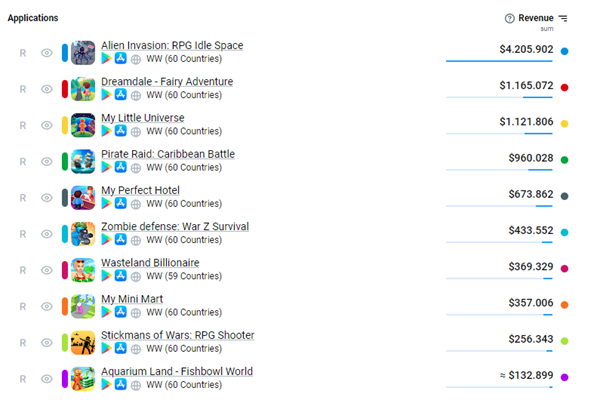This screenshot has width=600, height=400.
Task: Click the App Store icon for My Little Universe
Action: tap(121, 131)
